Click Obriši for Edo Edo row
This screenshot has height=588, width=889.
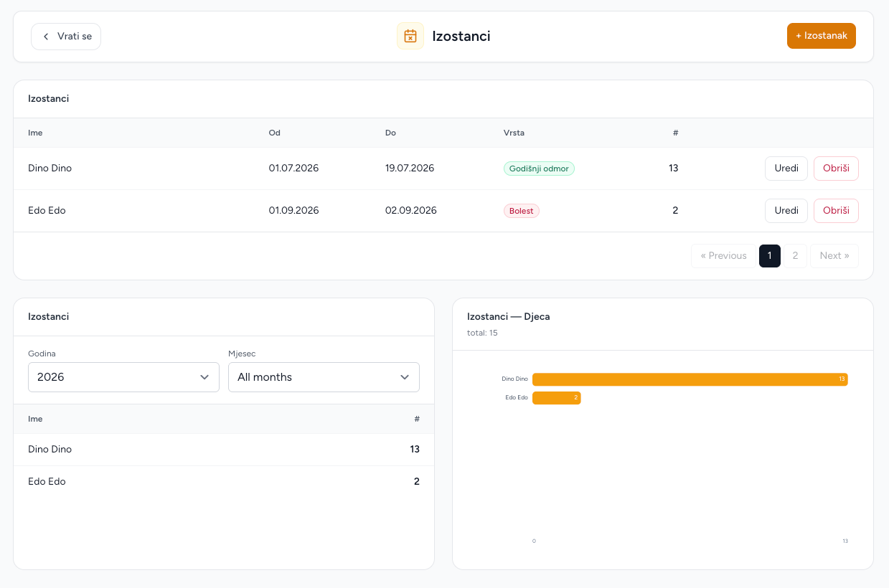836,211
